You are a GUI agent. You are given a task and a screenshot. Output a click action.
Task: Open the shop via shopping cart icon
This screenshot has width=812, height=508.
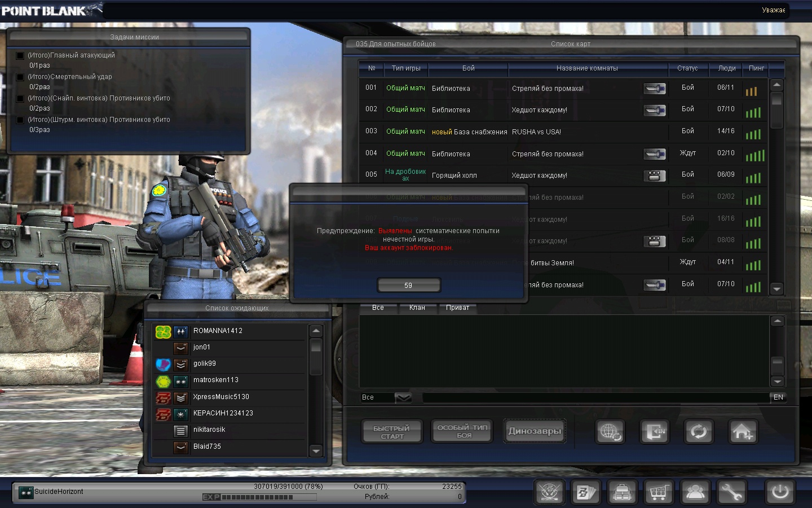(x=658, y=492)
